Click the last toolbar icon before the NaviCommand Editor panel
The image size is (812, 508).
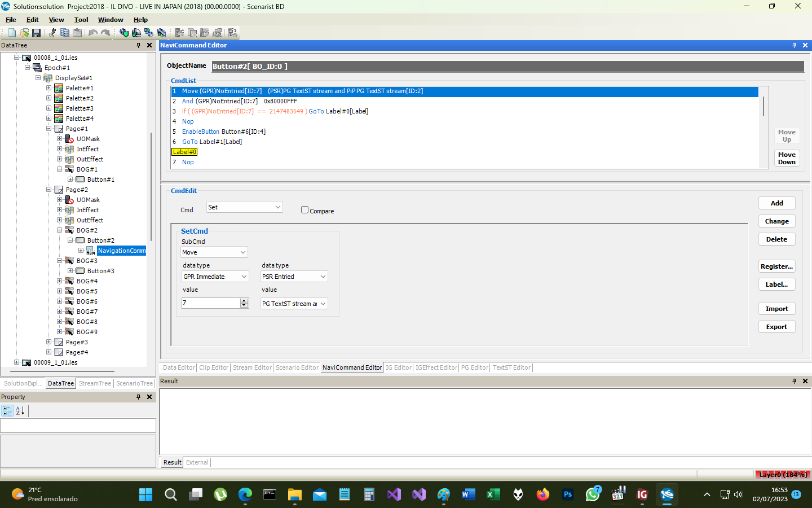pyautogui.click(x=233, y=33)
